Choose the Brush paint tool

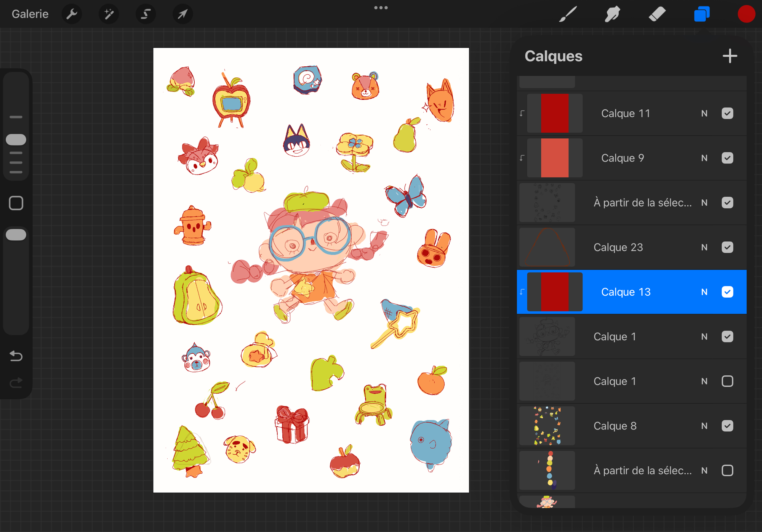tap(568, 14)
